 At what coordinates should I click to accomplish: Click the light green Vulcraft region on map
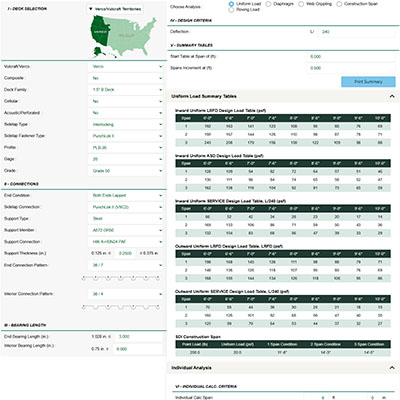coord(132,35)
